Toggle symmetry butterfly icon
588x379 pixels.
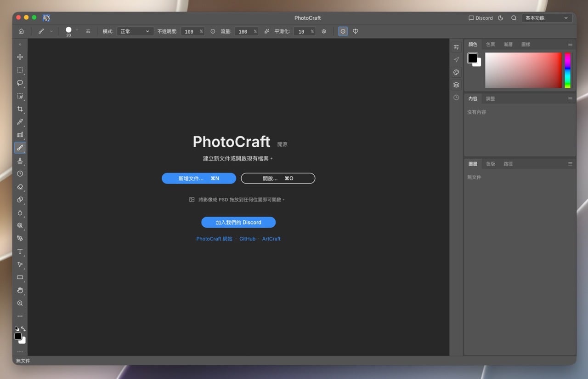[356, 31]
